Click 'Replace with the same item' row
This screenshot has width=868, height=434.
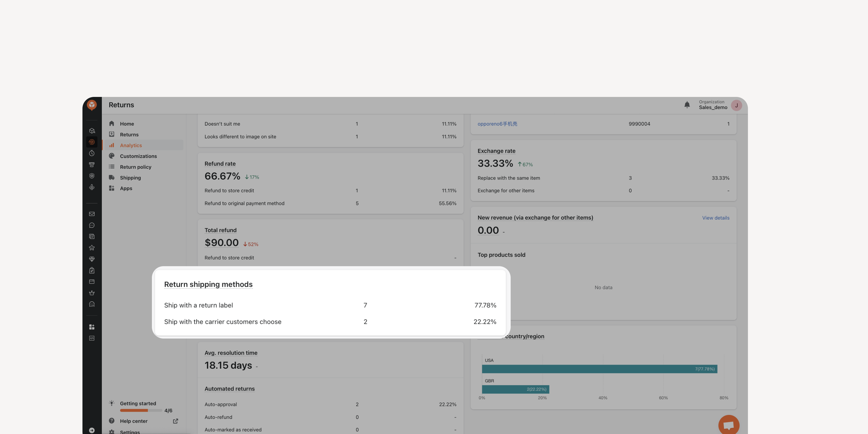point(603,178)
